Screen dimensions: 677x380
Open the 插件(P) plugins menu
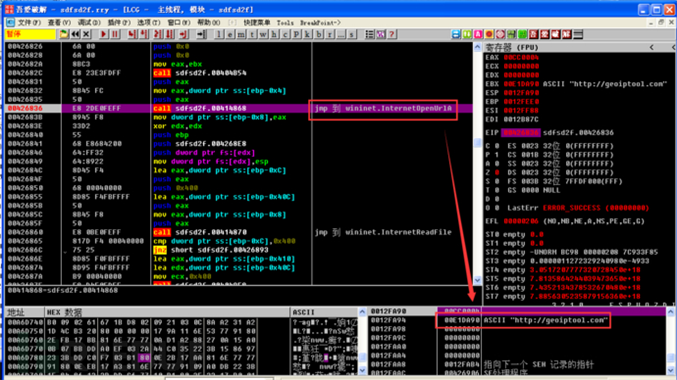(x=119, y=22)
